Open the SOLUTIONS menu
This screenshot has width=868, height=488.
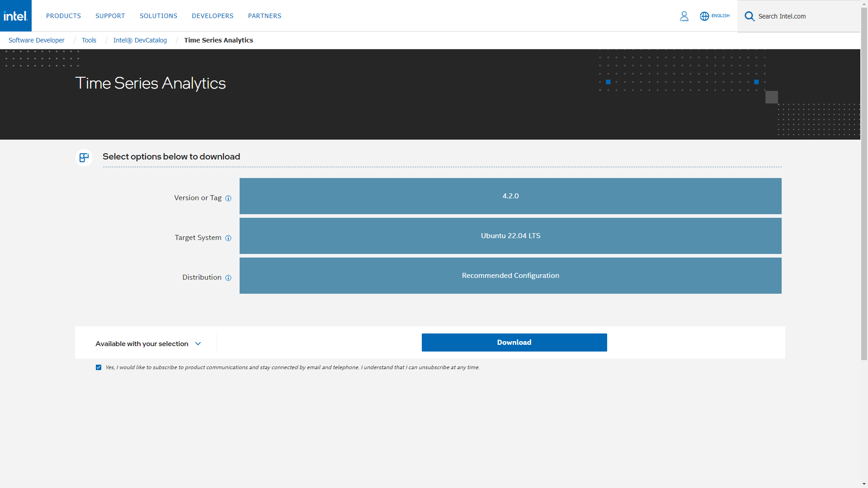(158, 16)
